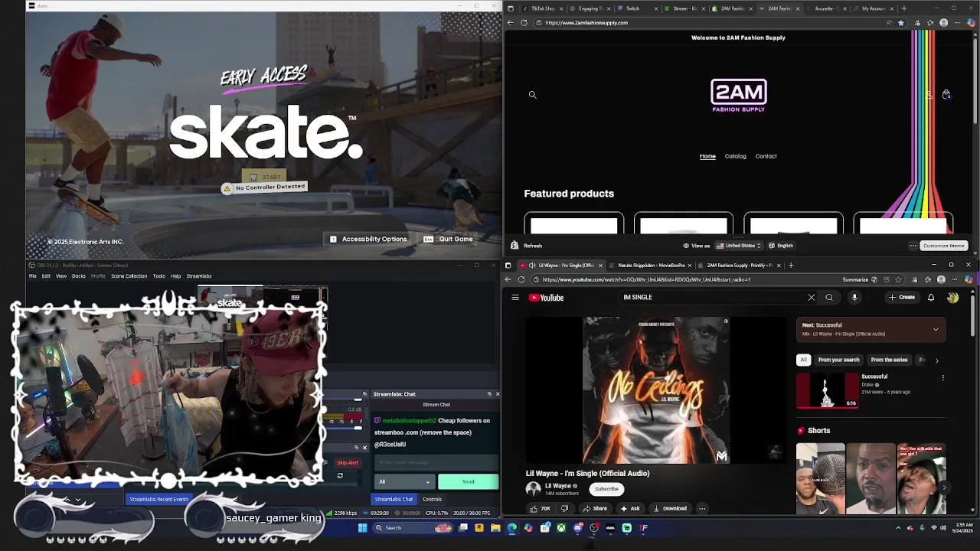The height and width of the screenshot is (551, 980).
Task: Start YouTube voice search with microphone
Action: pyautogui.click(x=854, y=298)
